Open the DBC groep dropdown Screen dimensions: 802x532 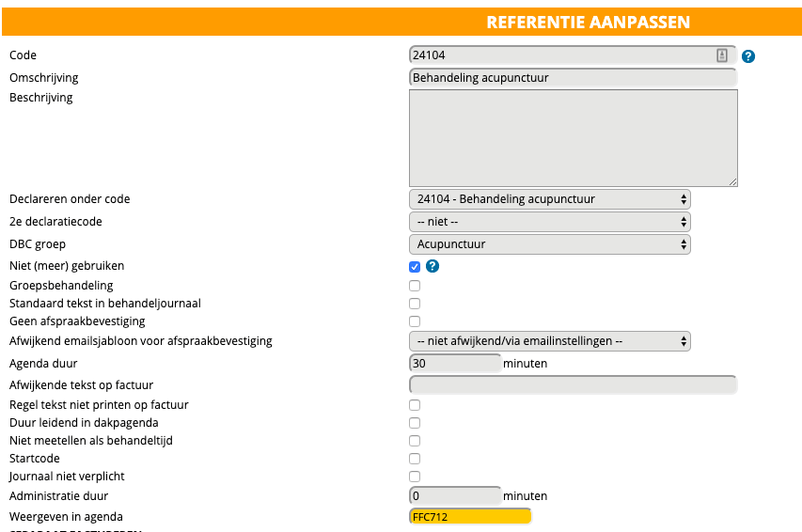coord(549,244)
